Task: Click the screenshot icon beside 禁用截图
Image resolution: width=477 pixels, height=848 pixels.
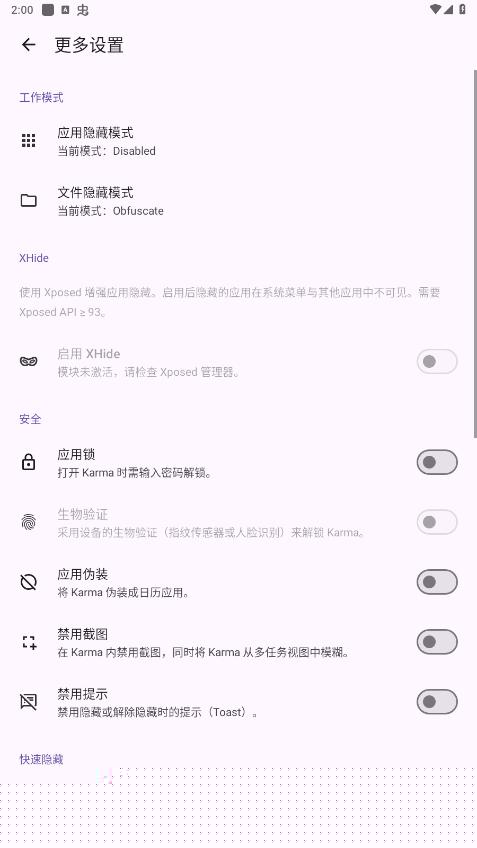Action: [x=29, y=642]
